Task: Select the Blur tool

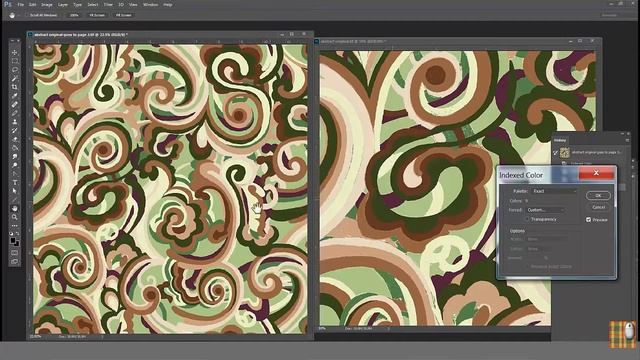Action: [15, 156]
